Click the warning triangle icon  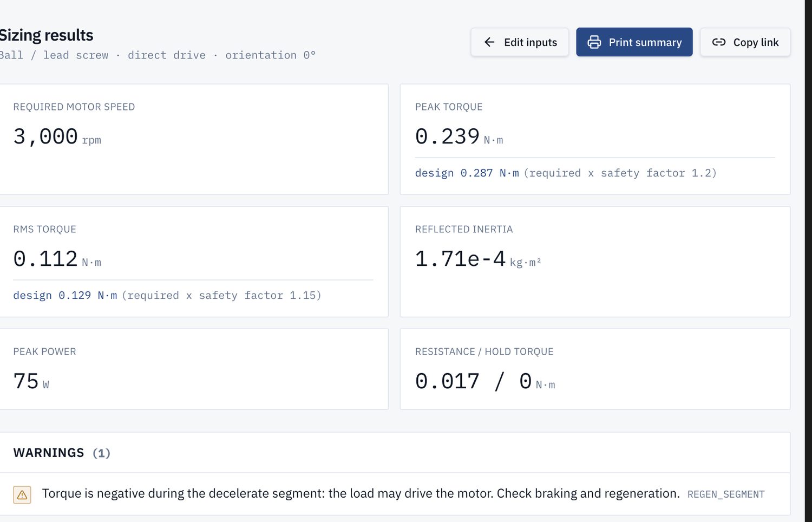[22, 494]
